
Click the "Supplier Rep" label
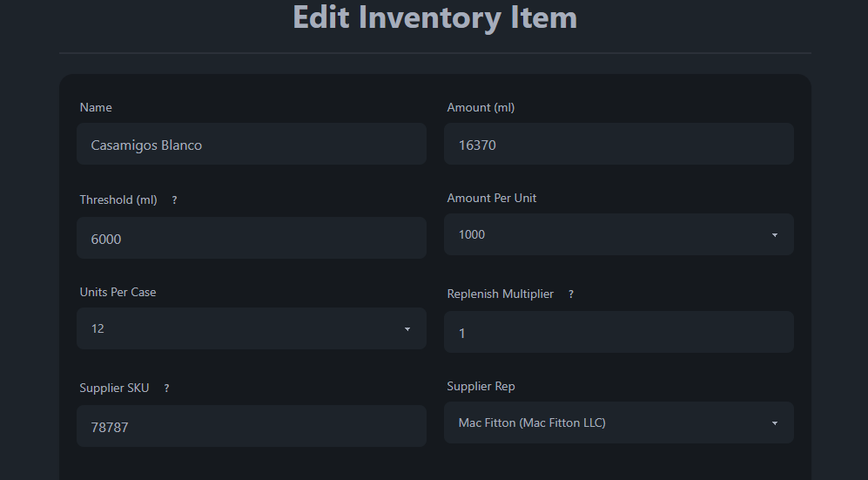[x=487, y=387]
